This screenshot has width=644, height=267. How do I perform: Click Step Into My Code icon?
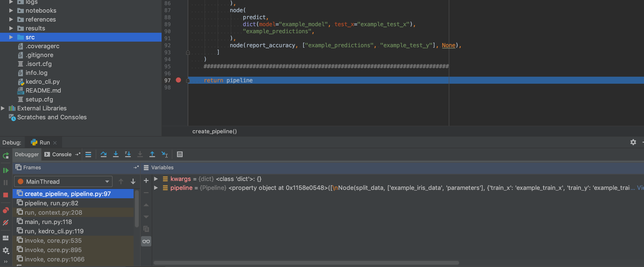128,154
